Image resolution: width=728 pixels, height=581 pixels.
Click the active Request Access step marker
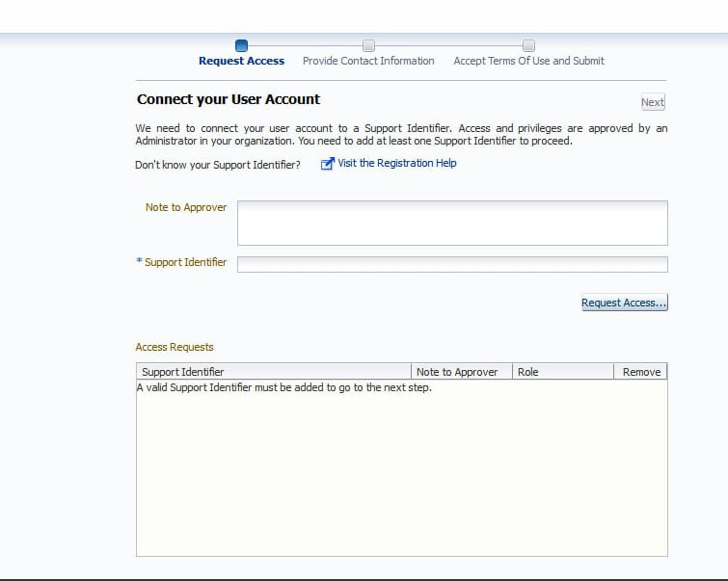241,45
